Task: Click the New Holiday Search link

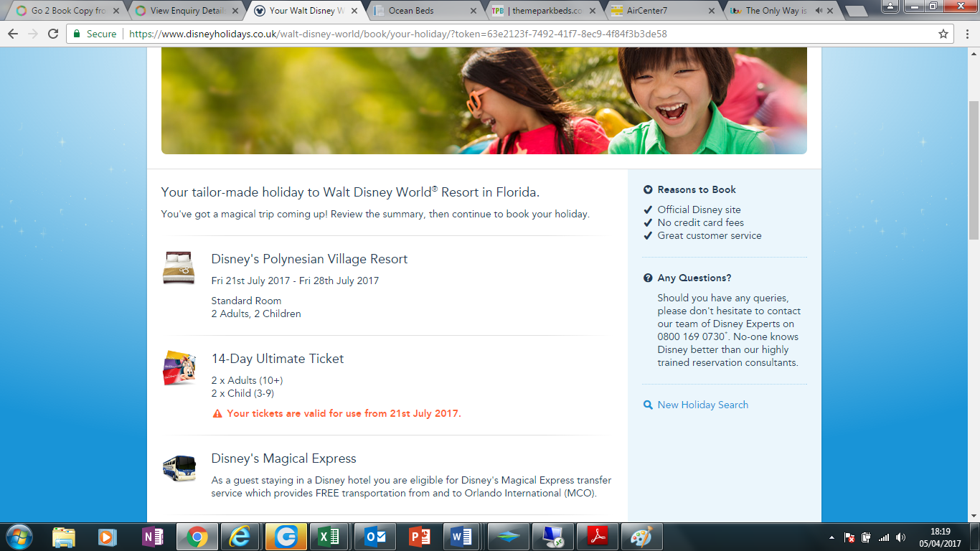Action: [x=703, y=405]
